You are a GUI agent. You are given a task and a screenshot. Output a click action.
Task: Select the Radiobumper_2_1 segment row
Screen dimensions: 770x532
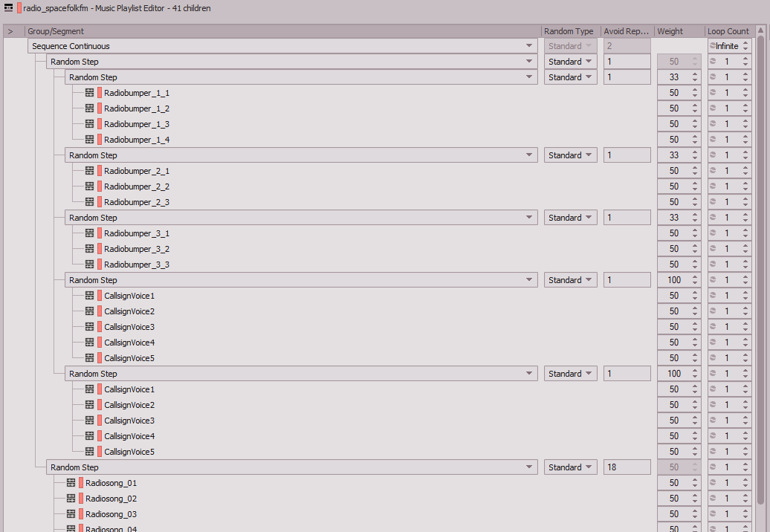[x=137, y=171]
